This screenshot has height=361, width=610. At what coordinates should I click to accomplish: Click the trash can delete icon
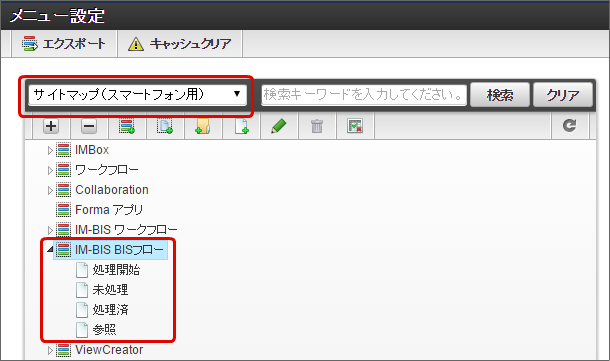[317, 126]
